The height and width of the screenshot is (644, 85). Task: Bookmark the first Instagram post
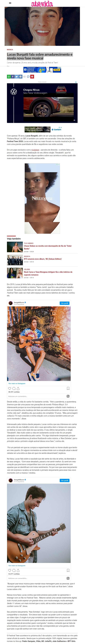(68, 388)
